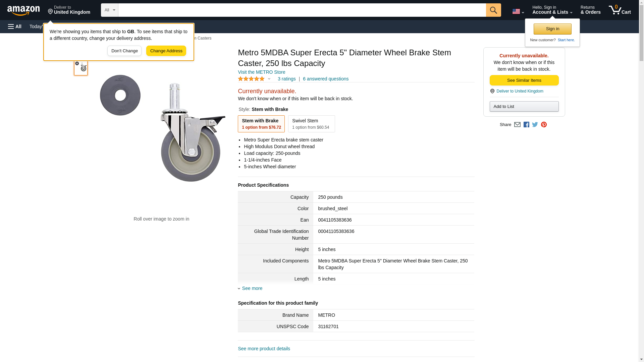This screenshot has height=362, width=644.
Task: Open the country flag language dropdown
Action: click(518, 11)
